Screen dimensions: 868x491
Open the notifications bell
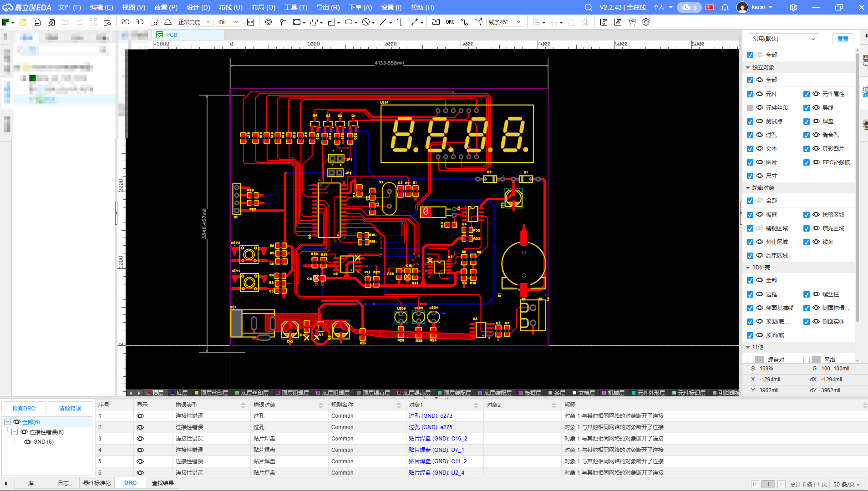pos(725,7)
